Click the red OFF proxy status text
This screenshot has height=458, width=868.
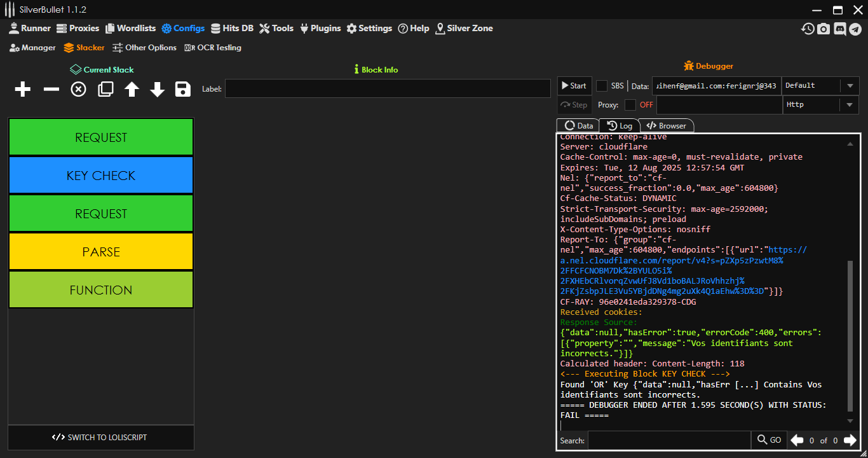[x=646, y=105]
